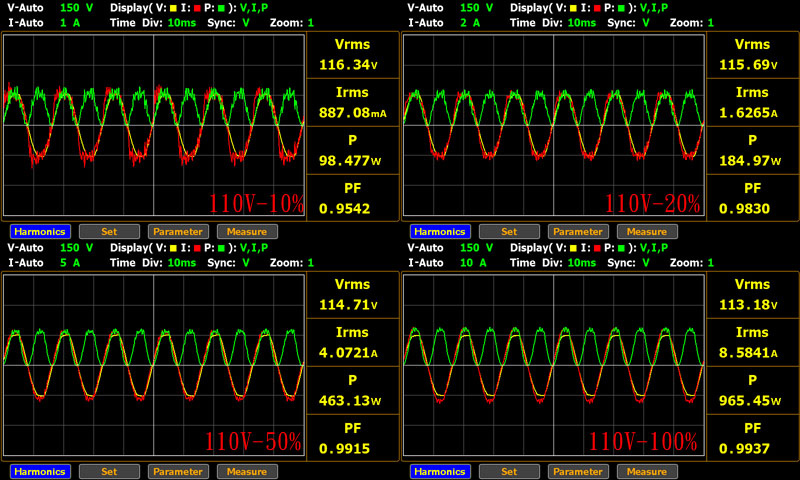
Task: Open Harmonics in the 110V-20% panel
Action: 440,232
